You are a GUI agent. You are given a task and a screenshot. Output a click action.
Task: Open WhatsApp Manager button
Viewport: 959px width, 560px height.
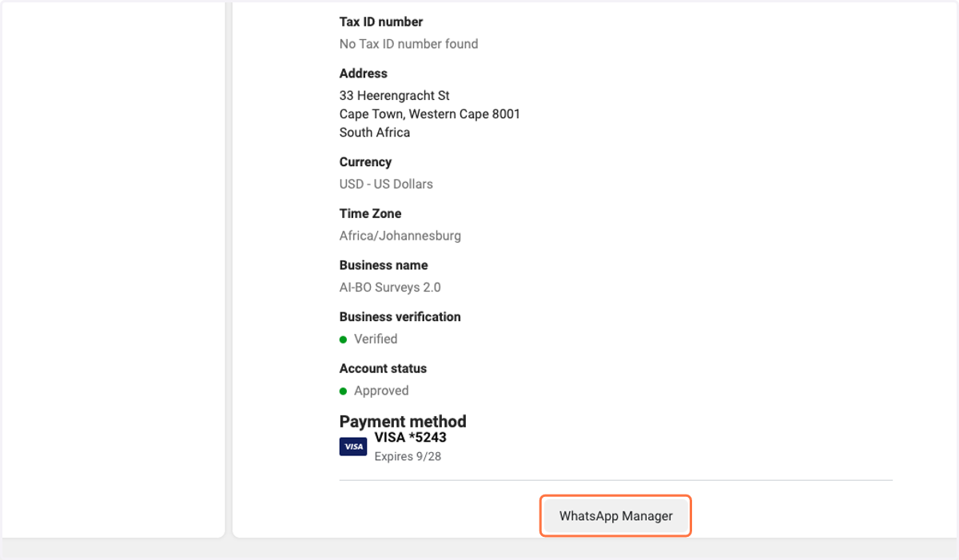click(615, 516)
